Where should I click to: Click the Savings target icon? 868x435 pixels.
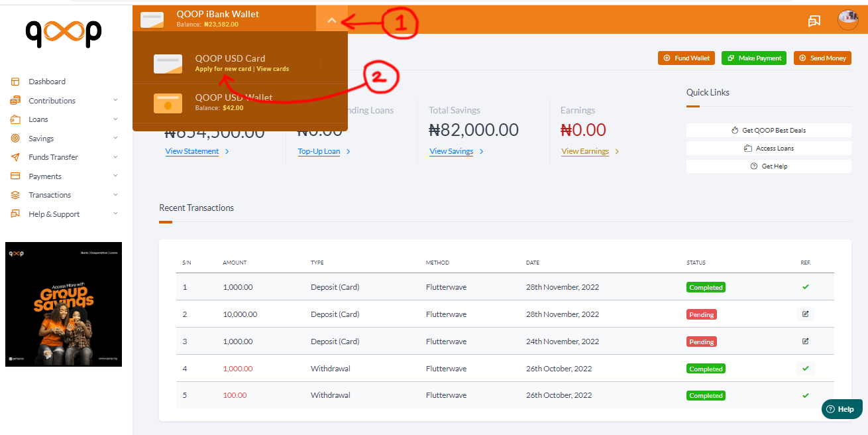coord(15,139)
